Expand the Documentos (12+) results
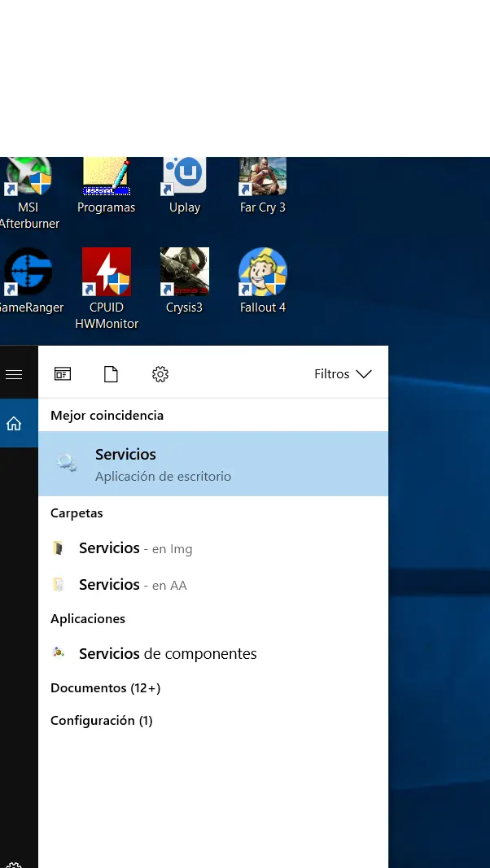This screenshot has width=490, height=868. [x=105, y=688]
